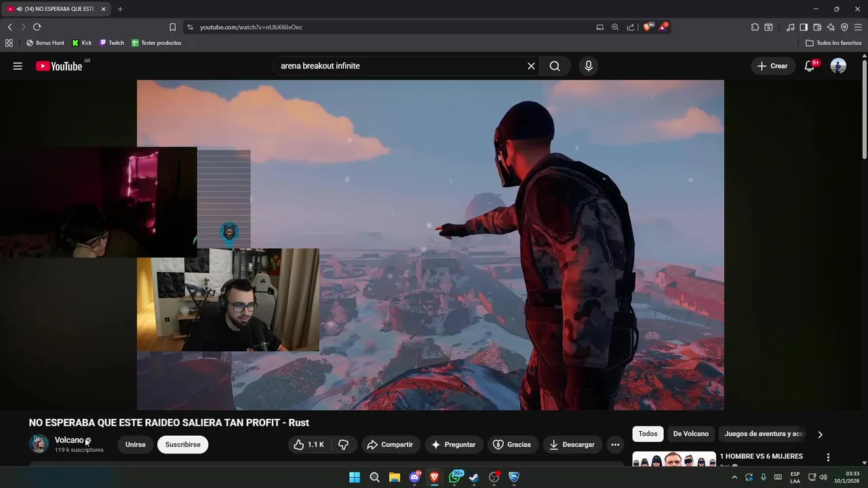Open the Preguntar AI button

point(454,445)
